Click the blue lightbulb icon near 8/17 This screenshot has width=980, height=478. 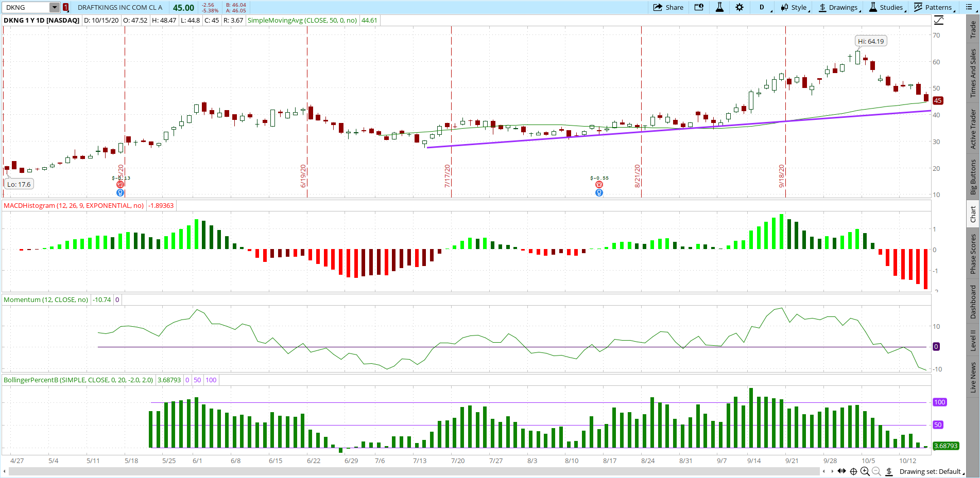pyautogui.click(x=599, y=193)
